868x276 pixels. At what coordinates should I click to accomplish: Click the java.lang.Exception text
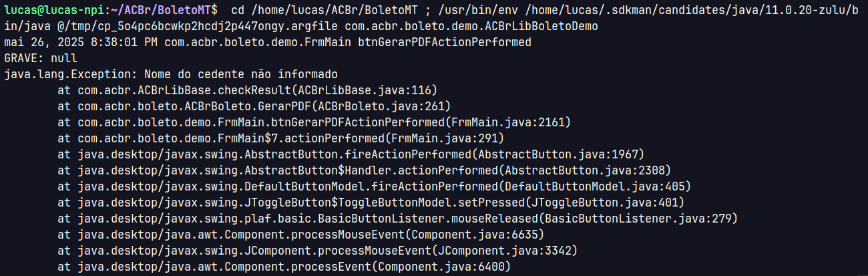pyautogui.click(x=67, y=74)
